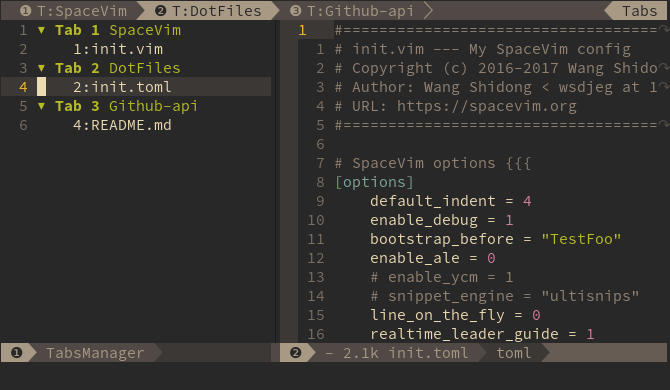The width and height of the screenshot is (670, 390).
Task: Open 1:init.vim in tabs manager
Action: click(x=118, y=49)
